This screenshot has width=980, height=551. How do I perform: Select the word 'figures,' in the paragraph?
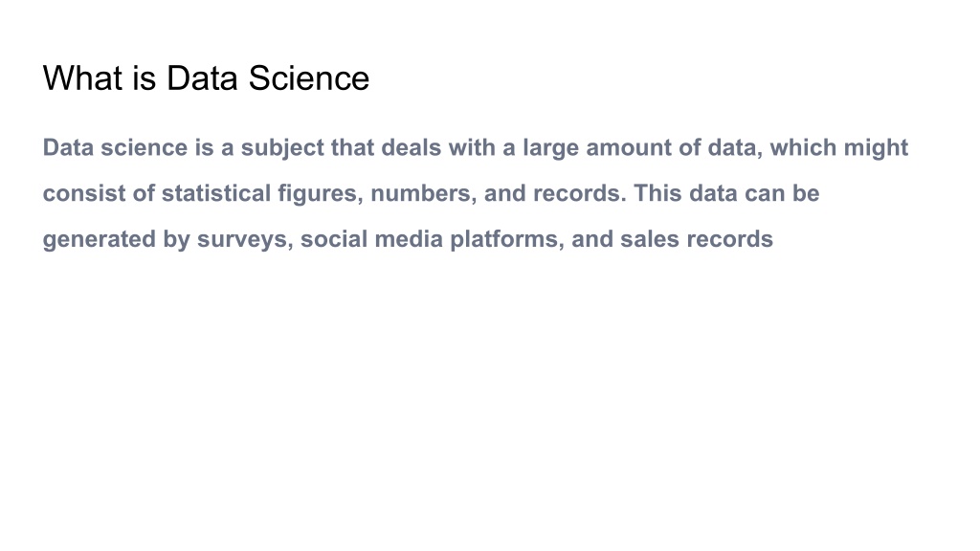click(321, 194)
